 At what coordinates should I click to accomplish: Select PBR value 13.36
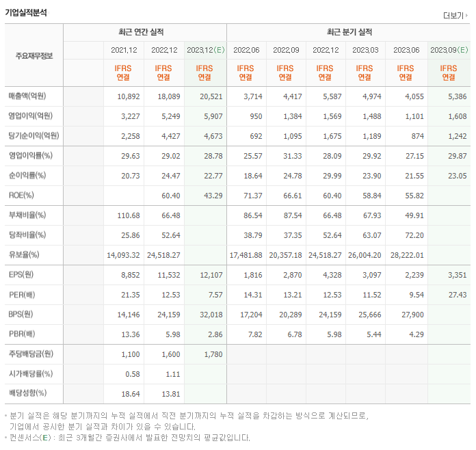(131, 334)
